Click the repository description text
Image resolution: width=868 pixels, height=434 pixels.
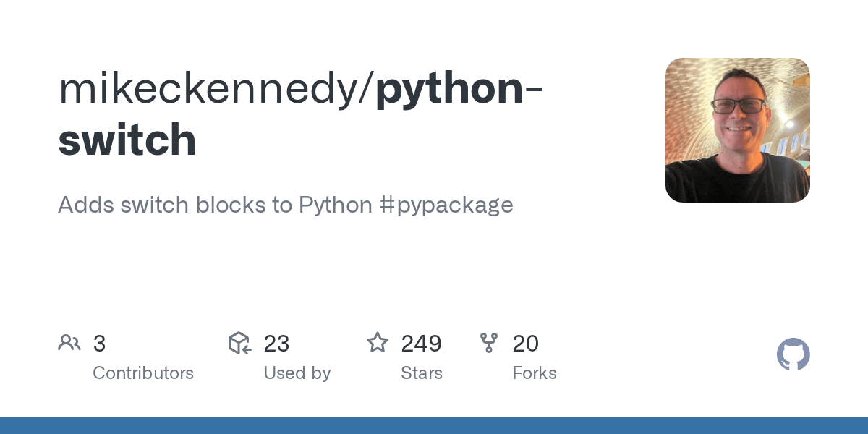(x=217, y=205)
